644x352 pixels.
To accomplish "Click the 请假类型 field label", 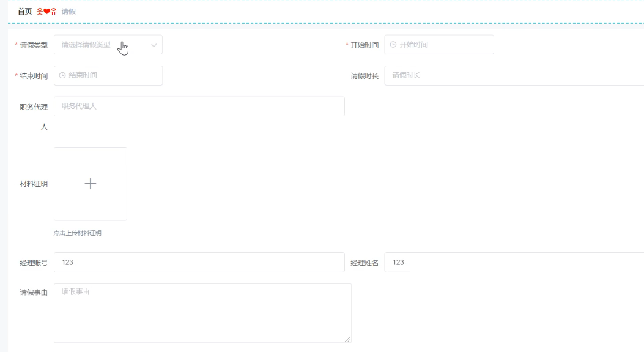I will 34,45.
